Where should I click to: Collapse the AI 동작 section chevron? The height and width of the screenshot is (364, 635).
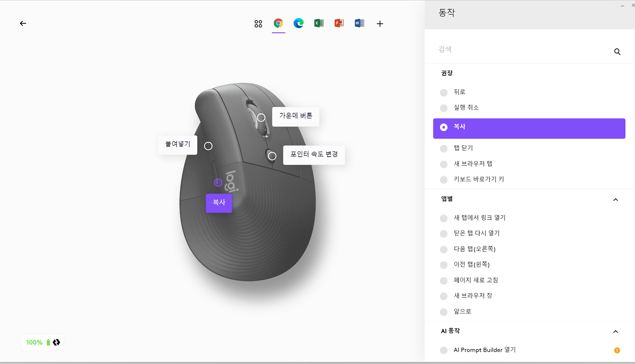[x=615, y=331]
